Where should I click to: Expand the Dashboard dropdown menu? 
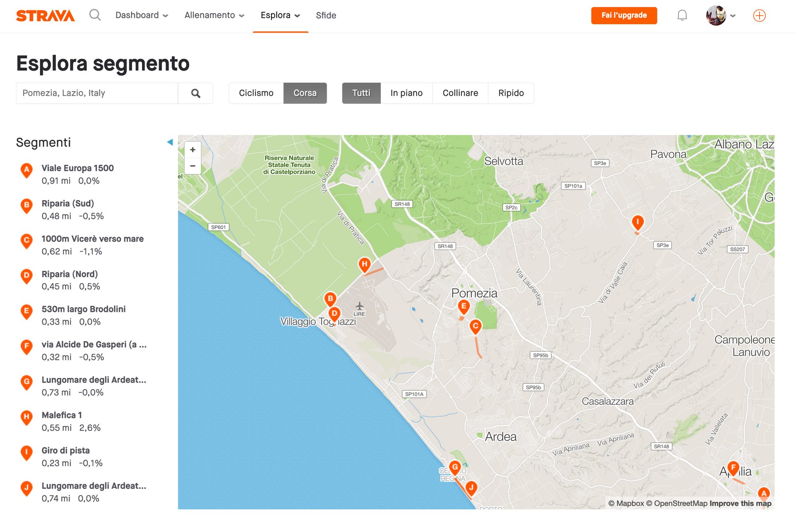142,15
